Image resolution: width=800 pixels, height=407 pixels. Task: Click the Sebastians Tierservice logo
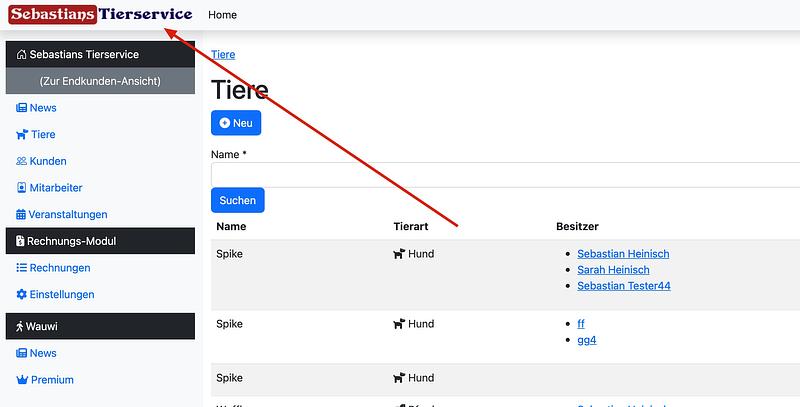[98, 15]
